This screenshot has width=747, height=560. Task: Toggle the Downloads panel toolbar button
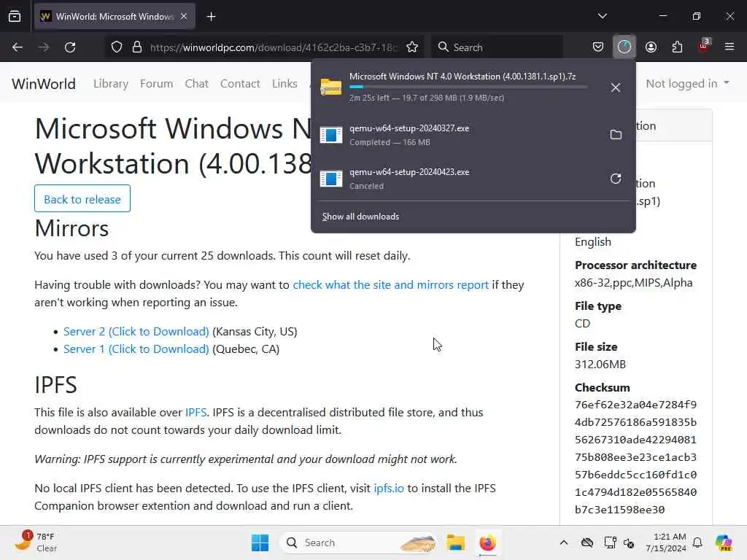[x=624, y=47]
